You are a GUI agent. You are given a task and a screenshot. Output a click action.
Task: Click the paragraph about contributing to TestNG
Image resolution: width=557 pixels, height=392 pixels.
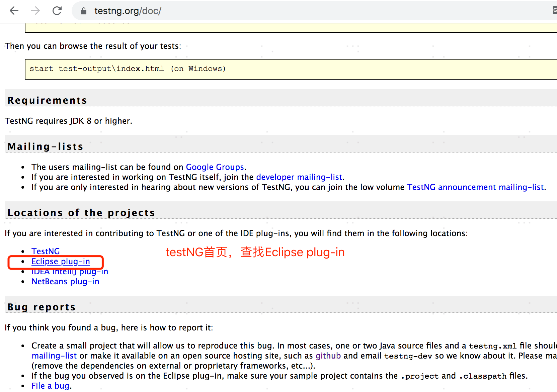pos(236,233)
